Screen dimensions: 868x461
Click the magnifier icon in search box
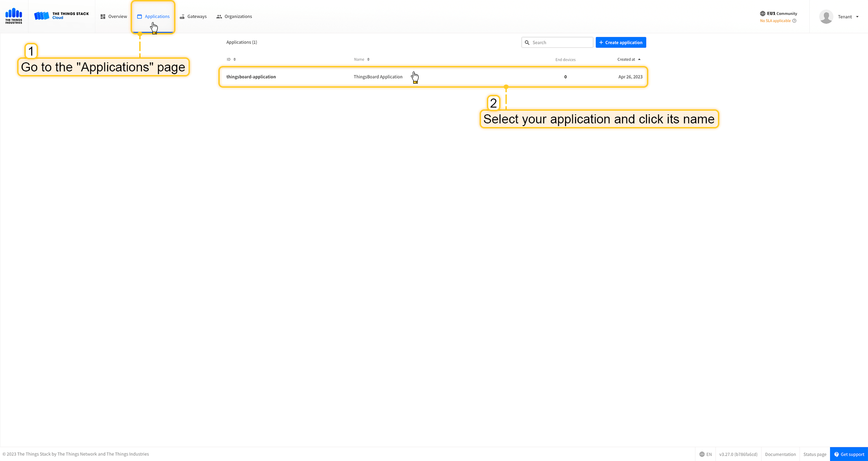tap(527, 42)
